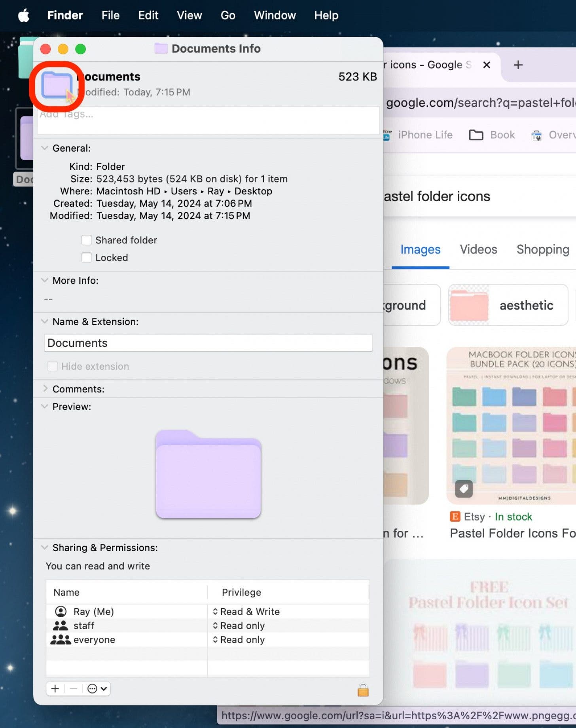This screenshot has width=576, height=728.
Task: Close the Google Search browser tab
Action: pyautogui.click(x=487, y=65)
